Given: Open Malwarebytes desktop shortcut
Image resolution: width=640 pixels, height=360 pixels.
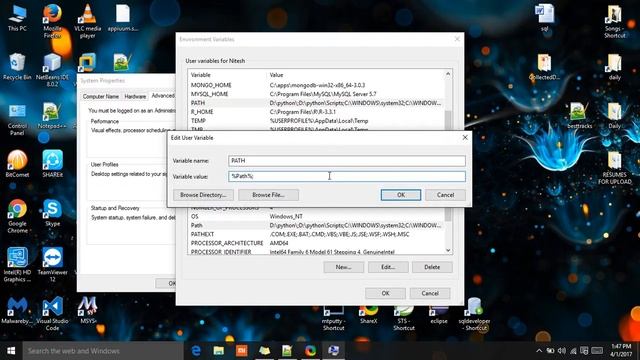Looking at the screenshot, I should 17,310.
